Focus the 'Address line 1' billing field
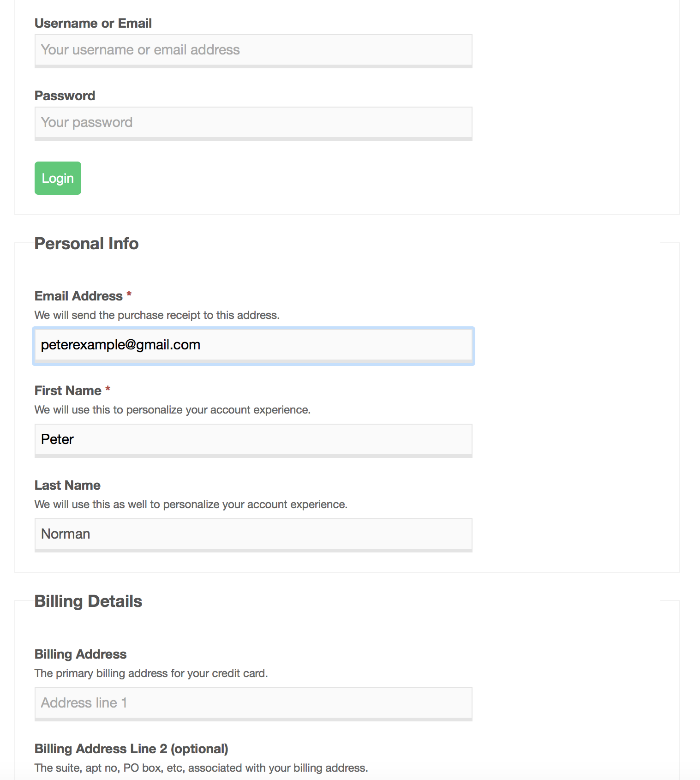Viewport: 700px width, 780px height. (253, 704)
